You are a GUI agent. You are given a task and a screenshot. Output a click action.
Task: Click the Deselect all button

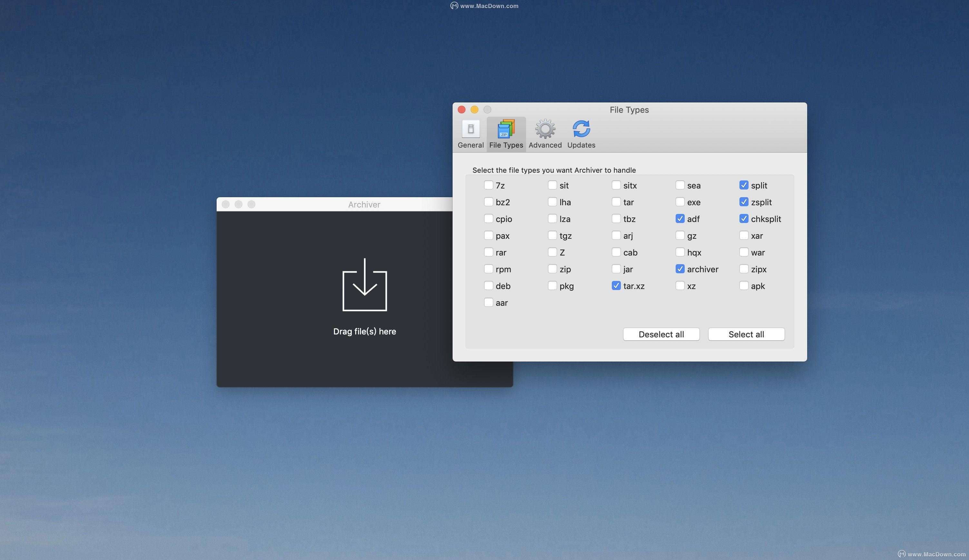[661, 334]
